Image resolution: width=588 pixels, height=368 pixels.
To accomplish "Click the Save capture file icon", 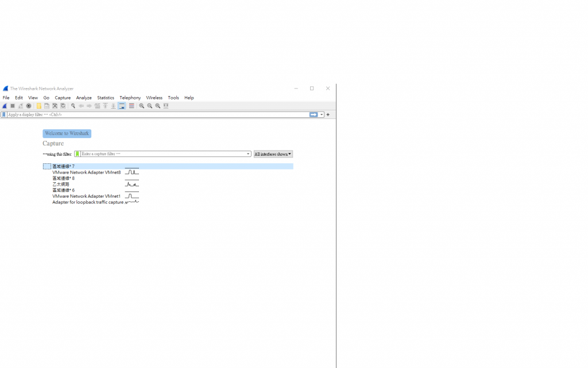I will click(47, 106).
